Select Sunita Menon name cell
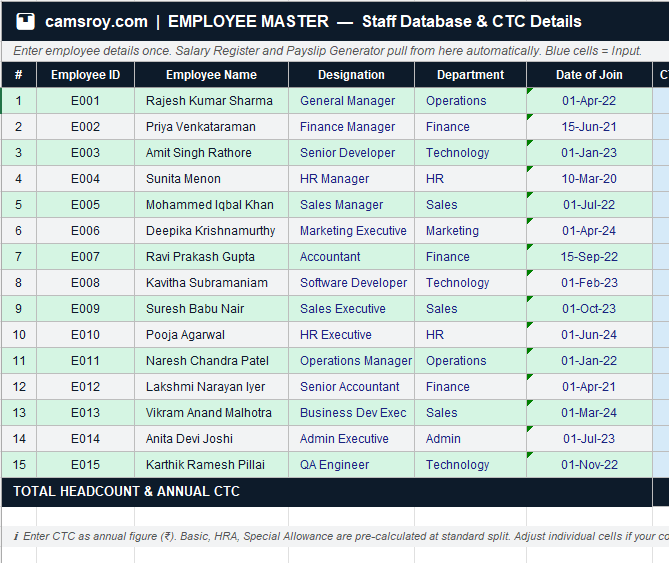Screen dimensions: 669x563 pos(211,179)
